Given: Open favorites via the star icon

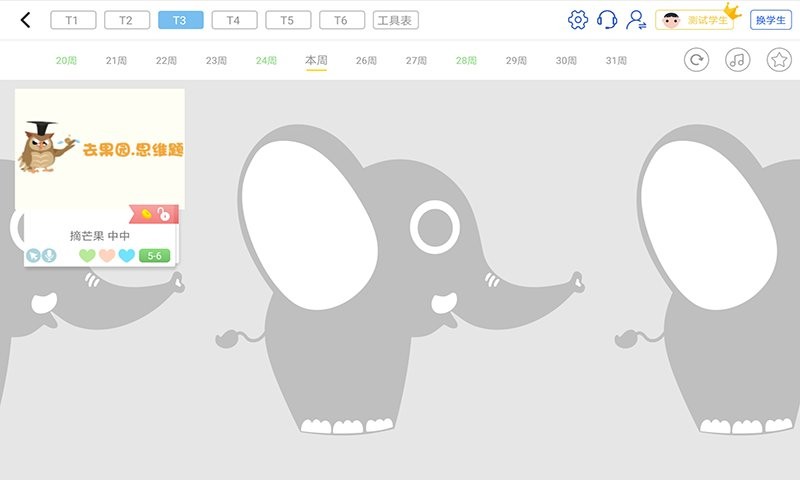Looking at the screenshot, I should [x=778, y=60].
